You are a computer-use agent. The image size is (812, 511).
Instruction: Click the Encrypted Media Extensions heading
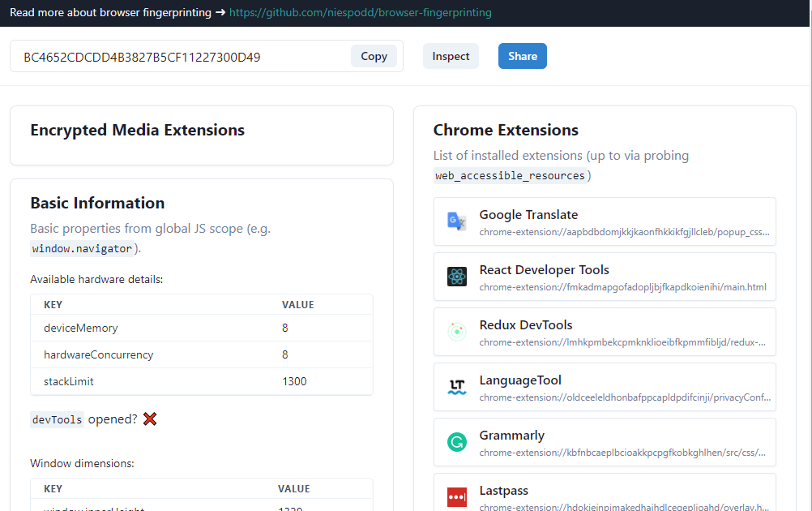pos(137,130)
